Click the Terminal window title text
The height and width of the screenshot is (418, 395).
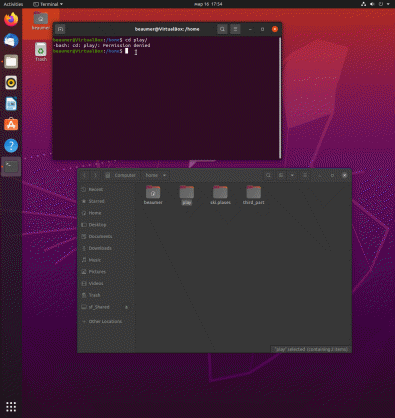[x=167, y=29]
